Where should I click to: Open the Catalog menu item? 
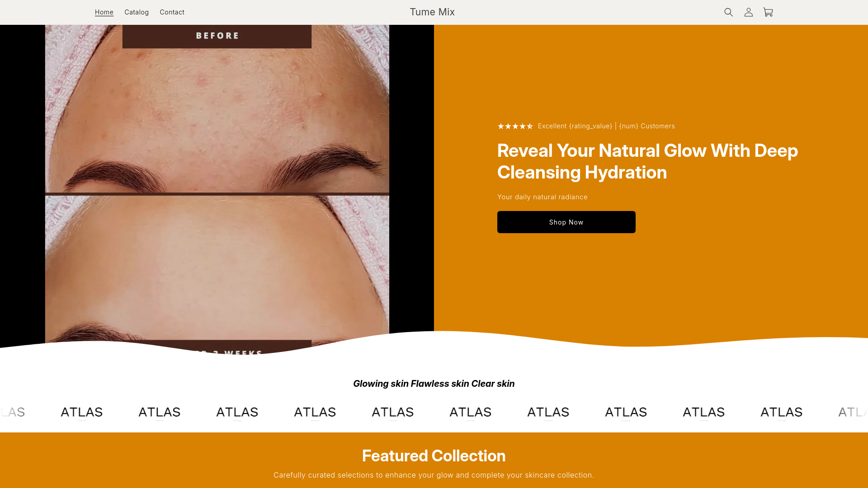tap(137, 12)
